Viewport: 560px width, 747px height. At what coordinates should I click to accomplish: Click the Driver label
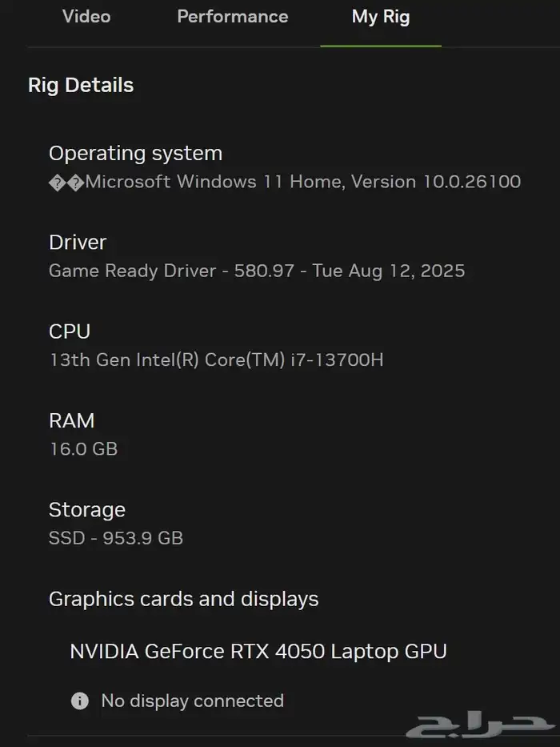78,243
